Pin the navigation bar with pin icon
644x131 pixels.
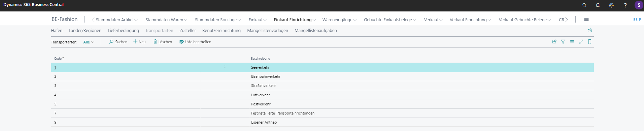coord(589,30)
